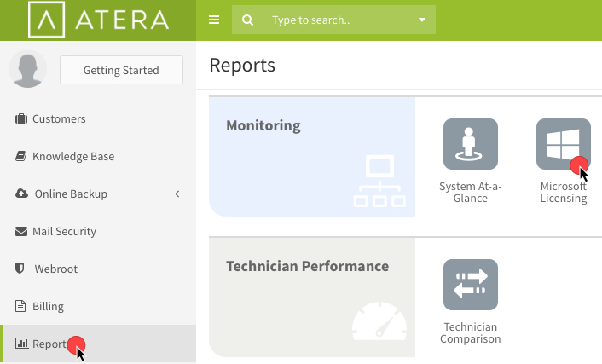This screenshot has height=364, width=602.
Task: Click the Getting Started button
Action: [121, 70]
